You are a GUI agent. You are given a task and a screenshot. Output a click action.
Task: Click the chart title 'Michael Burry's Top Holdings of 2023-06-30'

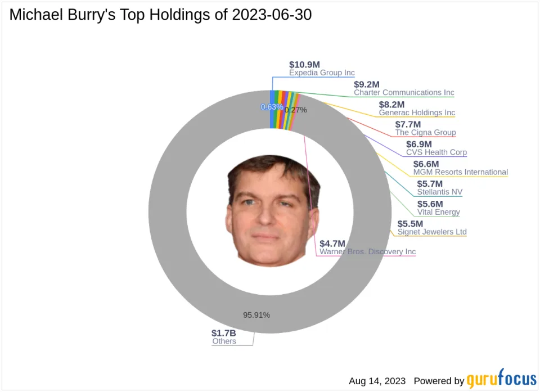coord(160,15)
